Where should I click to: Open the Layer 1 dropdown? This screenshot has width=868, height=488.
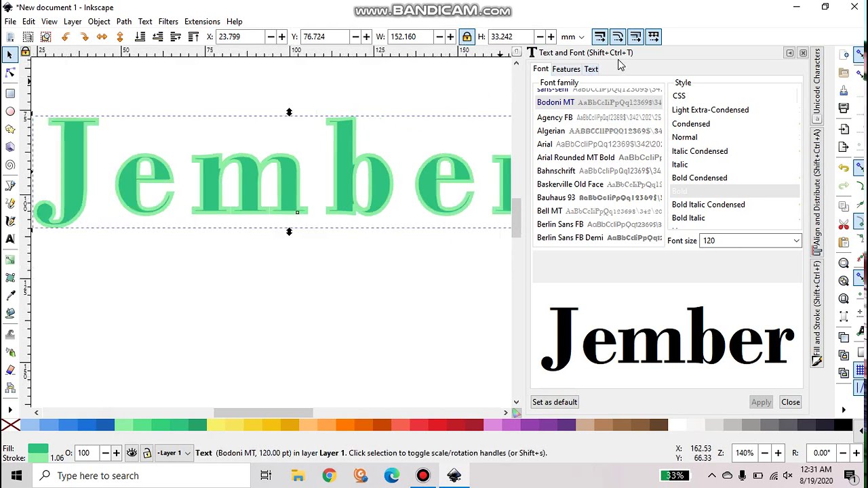point(174,453)
